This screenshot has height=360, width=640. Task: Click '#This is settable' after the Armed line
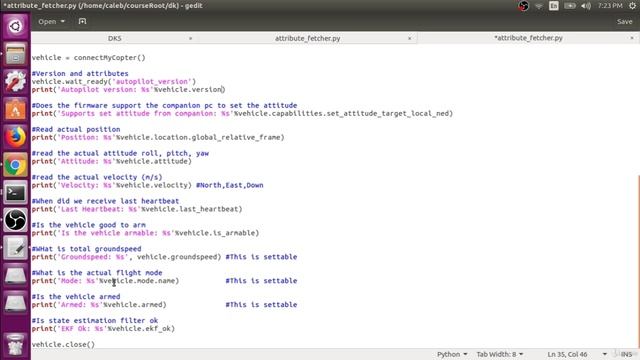[x=261, y=304]
